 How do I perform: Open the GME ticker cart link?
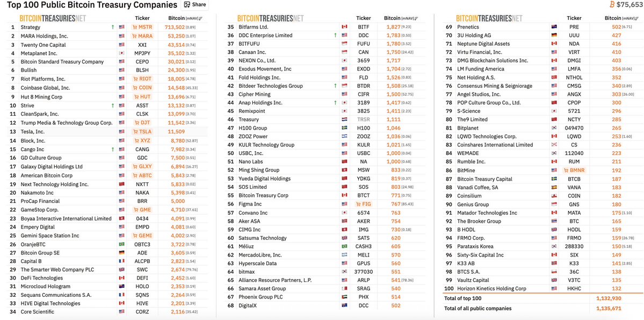point(142,210)
